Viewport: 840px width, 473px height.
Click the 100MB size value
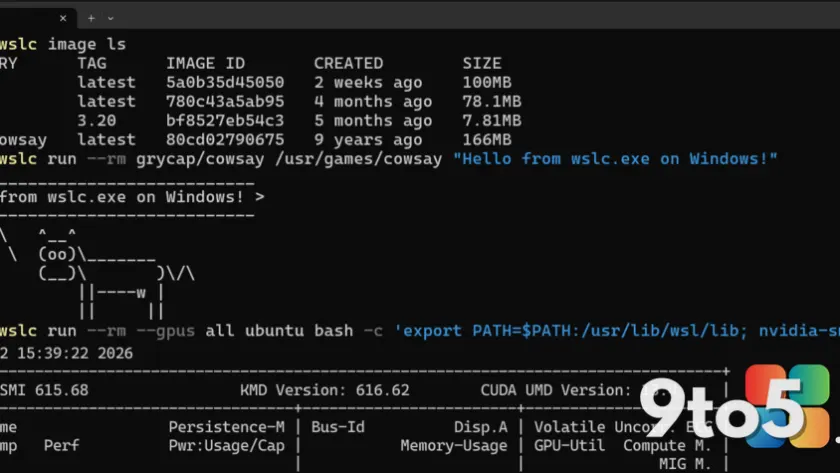click(487, 82)
